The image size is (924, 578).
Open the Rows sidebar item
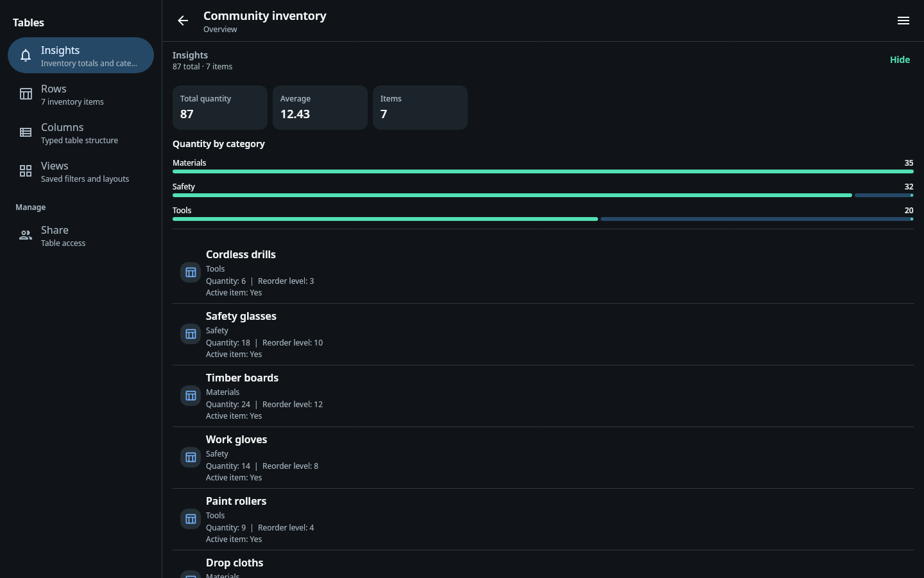click(81, 94)
